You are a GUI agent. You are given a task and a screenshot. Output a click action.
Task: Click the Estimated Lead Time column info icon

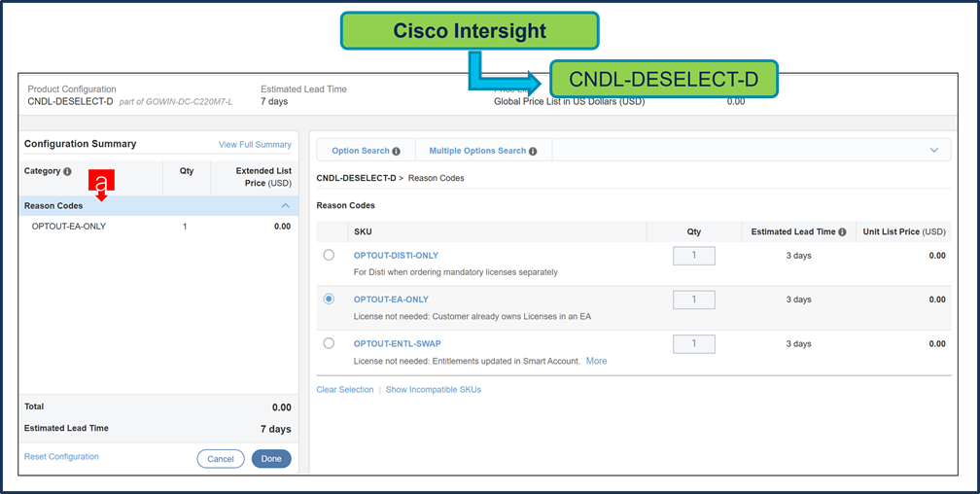842,232
